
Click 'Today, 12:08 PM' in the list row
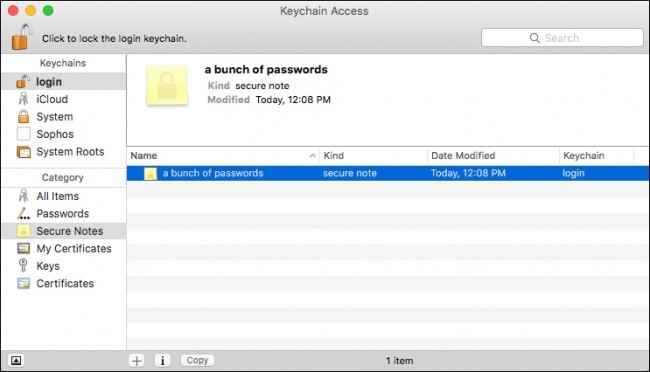(468, 173)
